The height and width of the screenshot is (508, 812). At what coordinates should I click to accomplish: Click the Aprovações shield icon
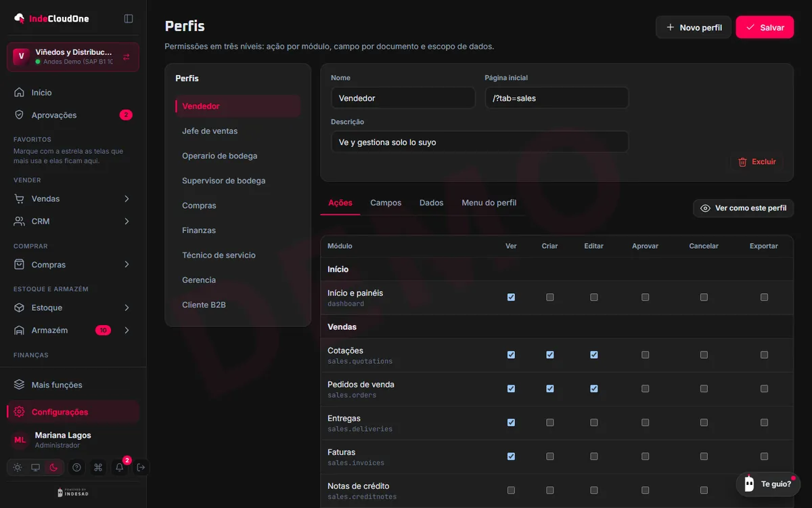click(20, 115)
